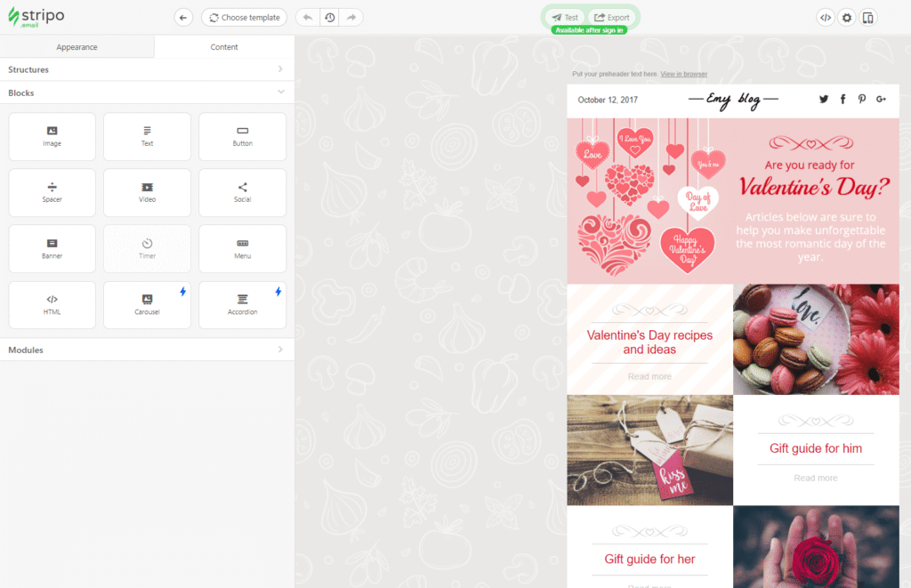The image size is (911, 588).
Task: Open the HTML code editor icon
Action: 826,17
